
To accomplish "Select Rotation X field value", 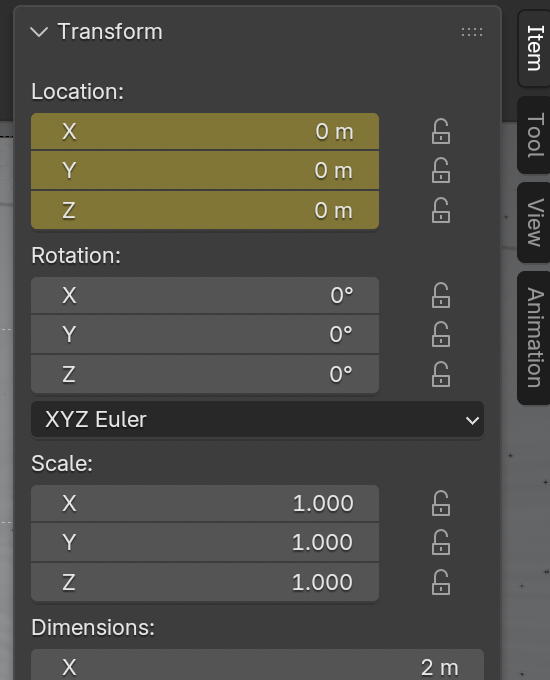I will click(x=205, y=295).
